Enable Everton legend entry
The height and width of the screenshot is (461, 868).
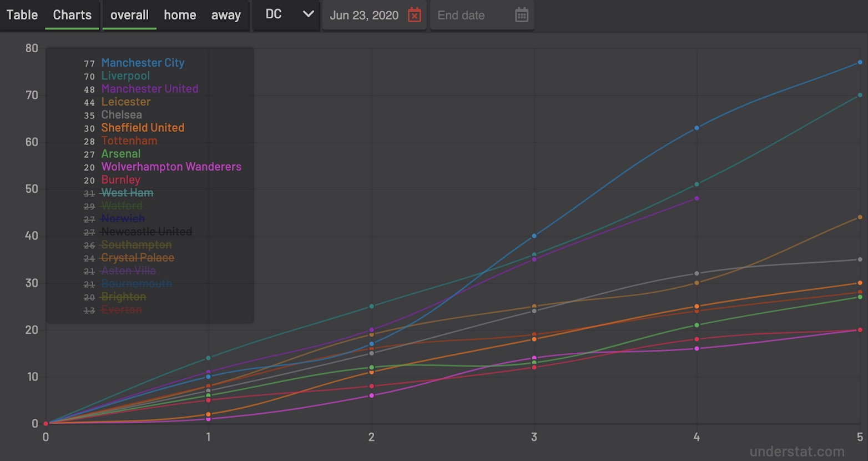pyautogui.click(x=122, y=310)
